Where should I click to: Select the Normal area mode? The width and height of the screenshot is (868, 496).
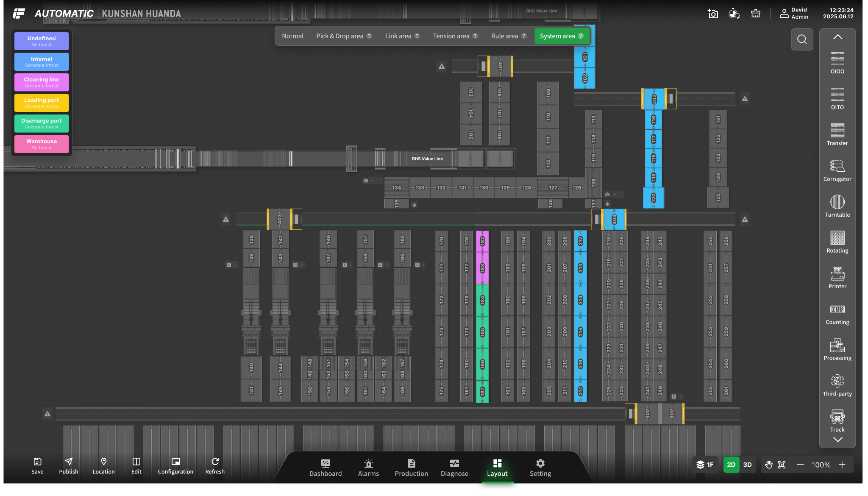(293, 36)
